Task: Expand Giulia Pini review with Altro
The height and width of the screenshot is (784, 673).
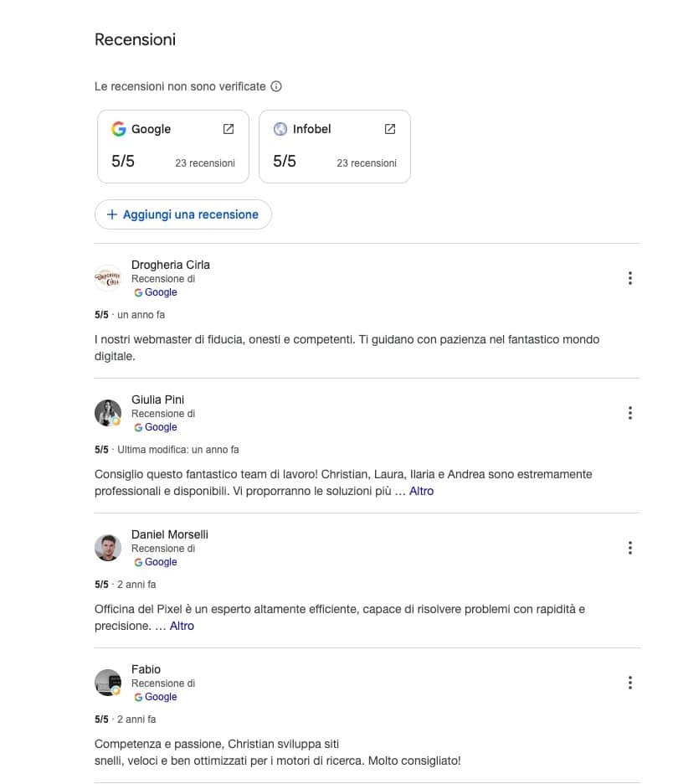Action: [421, 491]
